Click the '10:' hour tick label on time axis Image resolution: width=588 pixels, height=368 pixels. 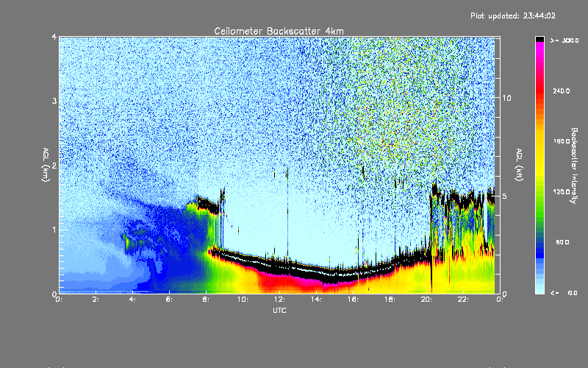243,300
